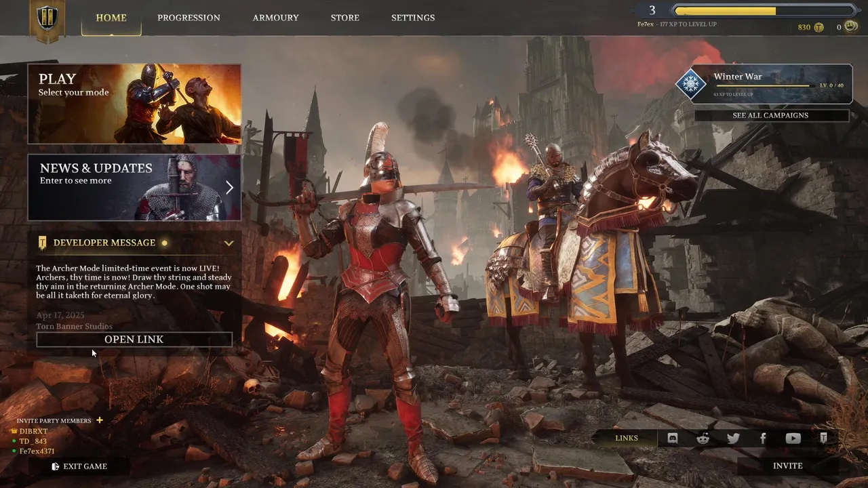
Task: Open the Store tab
Action: [x=345, y=18]
